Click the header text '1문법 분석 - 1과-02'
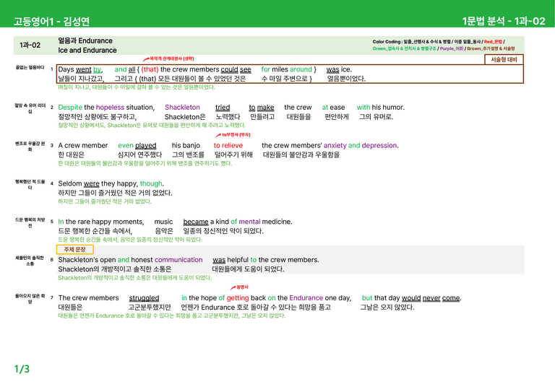 point(504,21)
